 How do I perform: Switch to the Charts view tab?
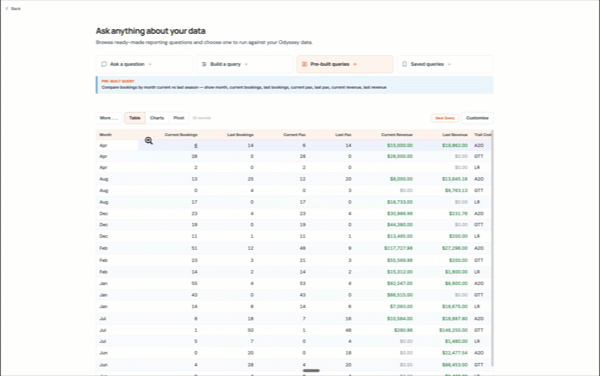157,118
